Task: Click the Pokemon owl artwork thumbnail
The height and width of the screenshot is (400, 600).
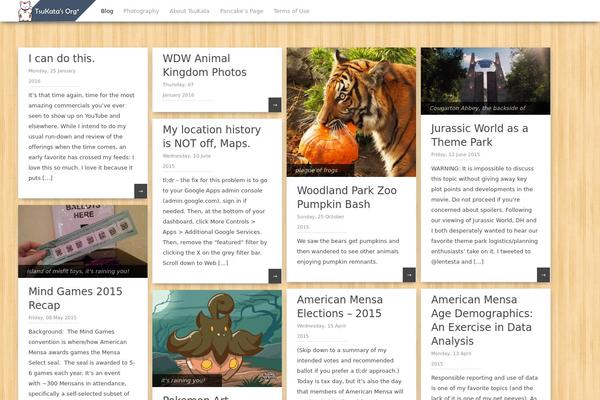Action: pyautogui.click(x=217, y=338)
